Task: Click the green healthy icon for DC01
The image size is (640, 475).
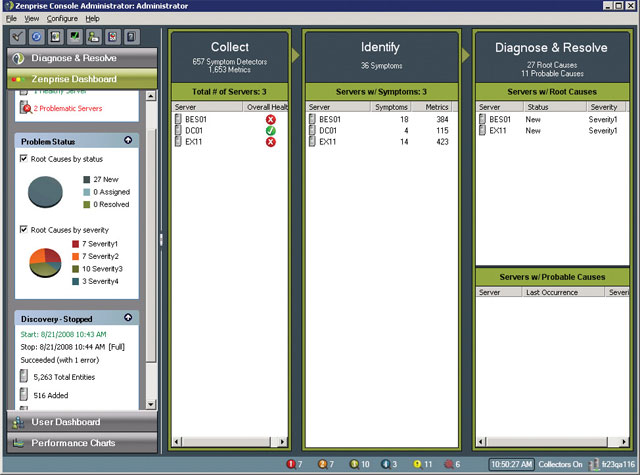Action: point(271,131)
